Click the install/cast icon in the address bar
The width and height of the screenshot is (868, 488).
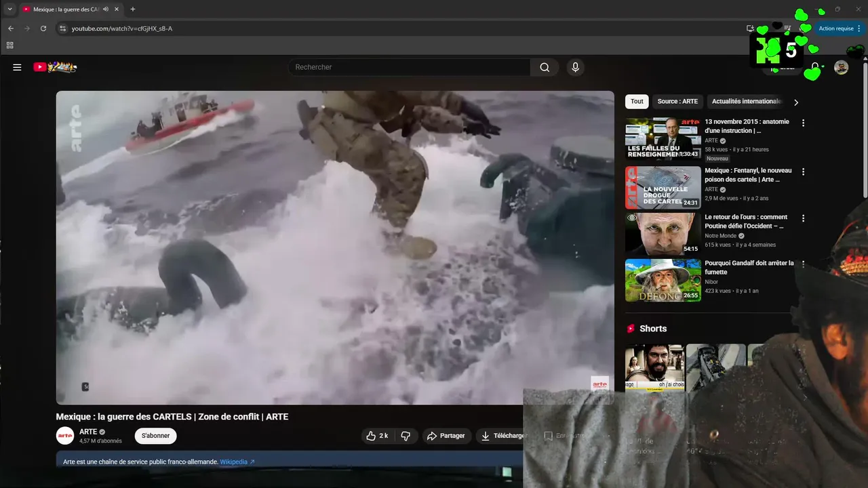tap(750, 28)
